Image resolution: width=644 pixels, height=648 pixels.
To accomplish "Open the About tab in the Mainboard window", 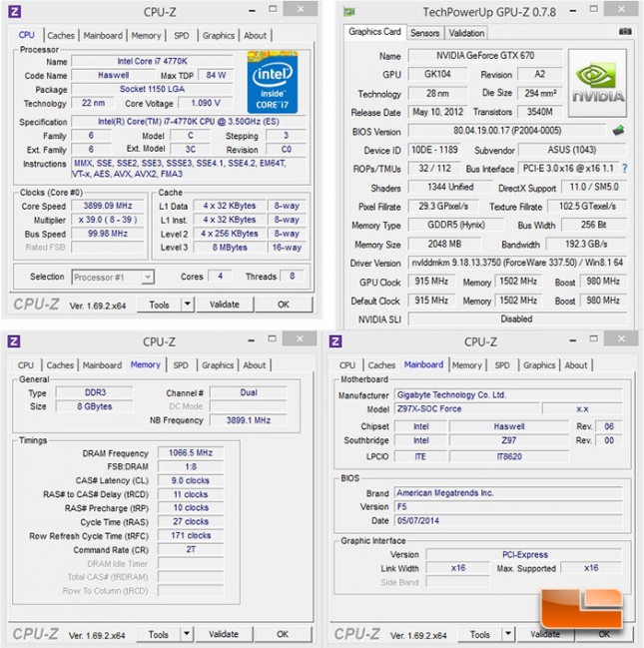I will (x=576, y=365).
